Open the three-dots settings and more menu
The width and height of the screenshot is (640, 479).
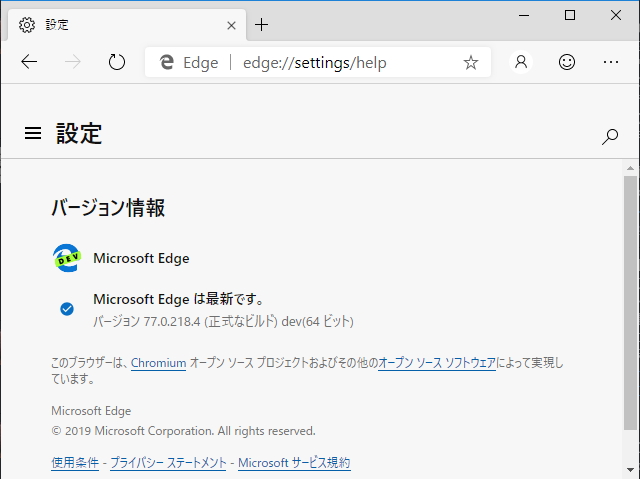pos(611,62)
